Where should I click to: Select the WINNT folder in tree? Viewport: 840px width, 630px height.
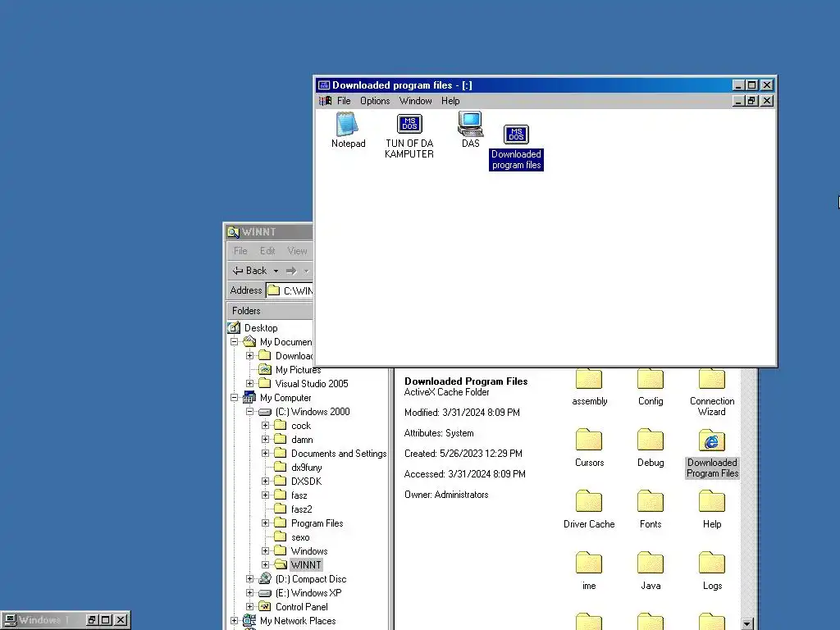(306, 564)
